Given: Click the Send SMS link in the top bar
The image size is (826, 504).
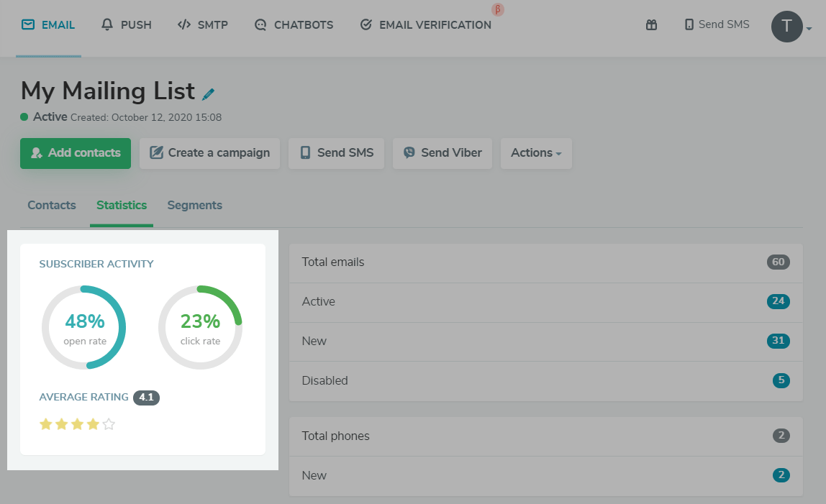Looking at the screenshot, I should point(716,24).
